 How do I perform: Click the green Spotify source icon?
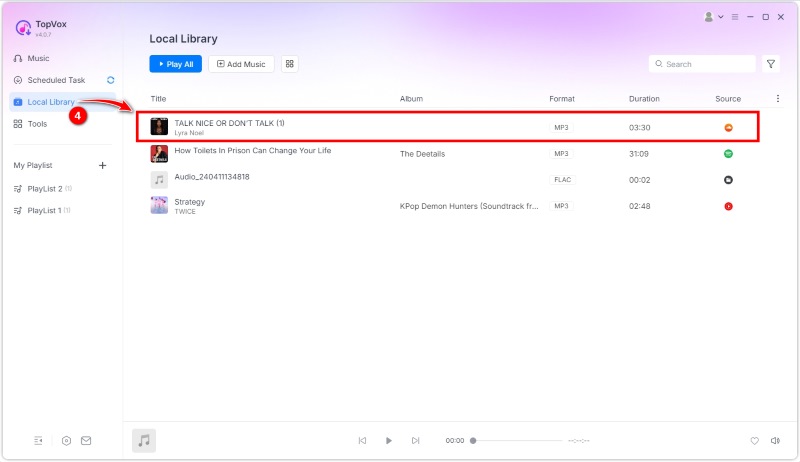[x=729, y=153]
